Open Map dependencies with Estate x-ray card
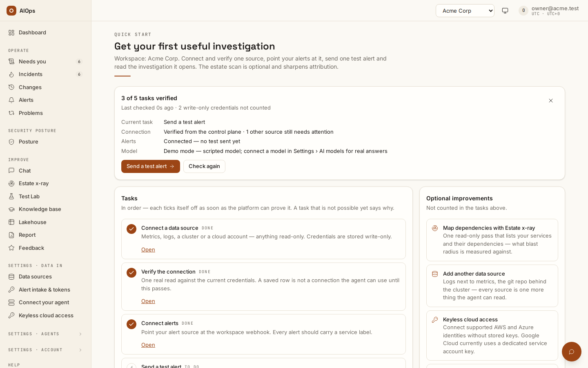 tap(492, 240)
